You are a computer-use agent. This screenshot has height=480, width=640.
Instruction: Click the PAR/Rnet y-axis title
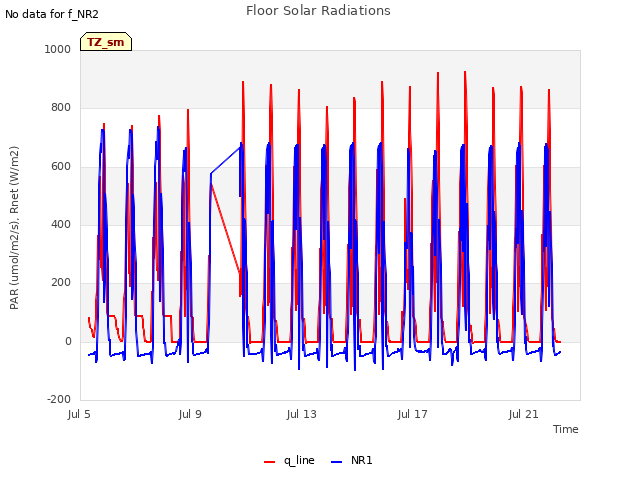pos(14,228)
